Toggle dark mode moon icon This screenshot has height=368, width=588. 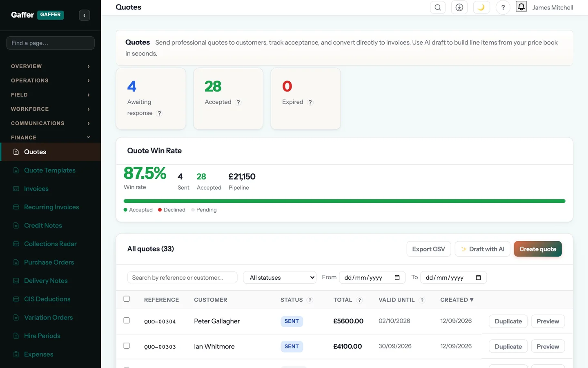tap(481, 7)
